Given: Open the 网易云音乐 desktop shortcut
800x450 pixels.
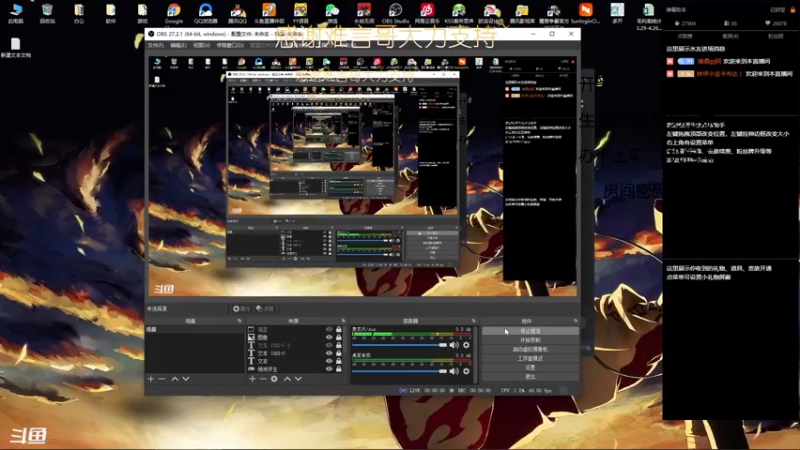Looking at the screenshot, I should pyautogui.click(x=427, y=13).
